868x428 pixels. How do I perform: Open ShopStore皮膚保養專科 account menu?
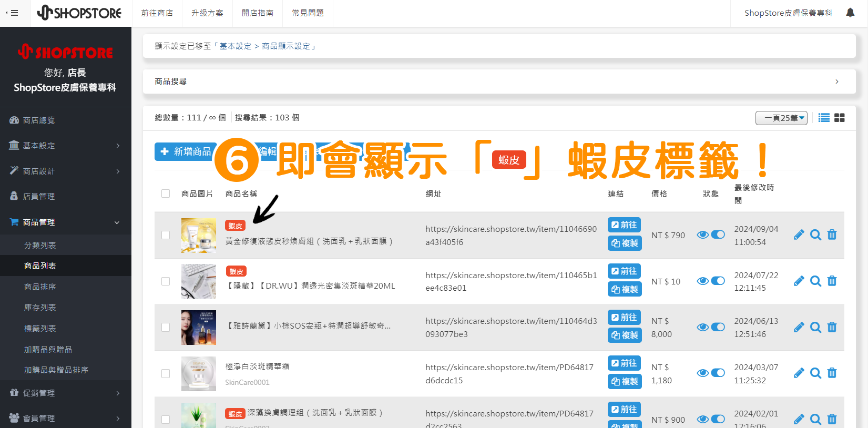(788, 13)
